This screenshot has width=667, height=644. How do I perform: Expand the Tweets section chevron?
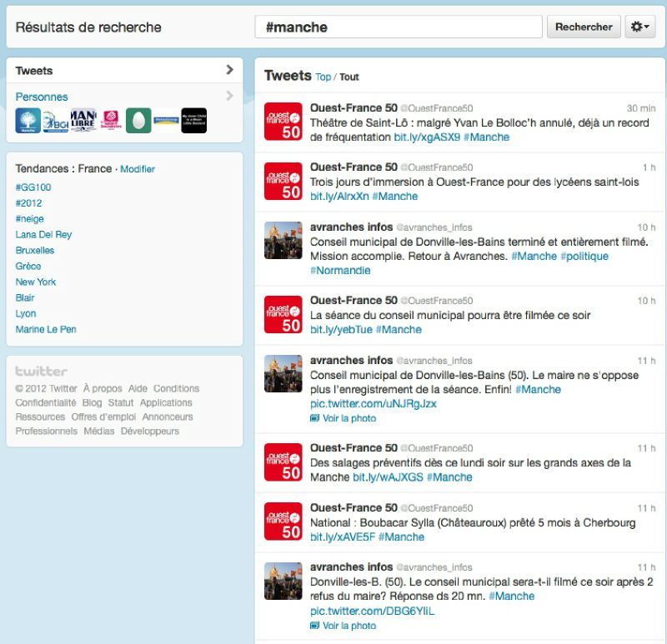click(x=230, y=70)
